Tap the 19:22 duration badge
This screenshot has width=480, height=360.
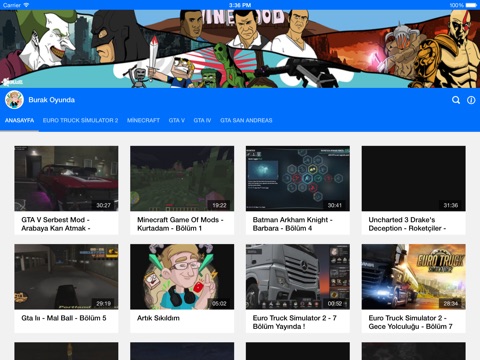pos(219,205)
